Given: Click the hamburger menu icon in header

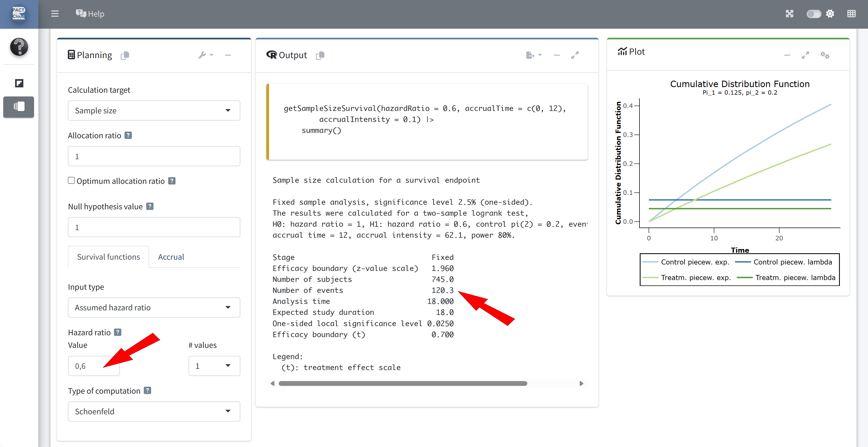Looking at the screenshot, I should tap(55, 14).
